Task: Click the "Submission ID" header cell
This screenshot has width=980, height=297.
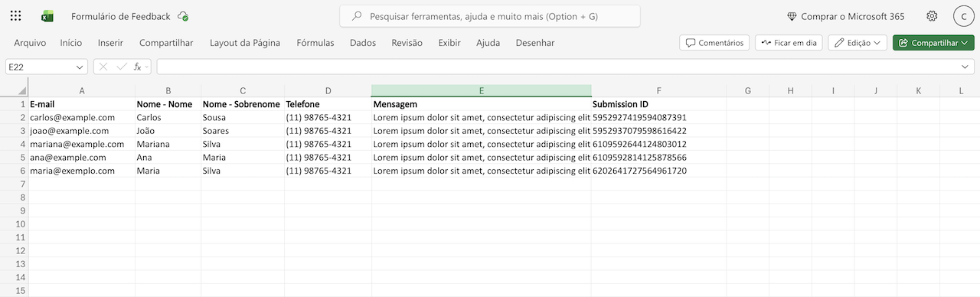Action: pos(658,104)
